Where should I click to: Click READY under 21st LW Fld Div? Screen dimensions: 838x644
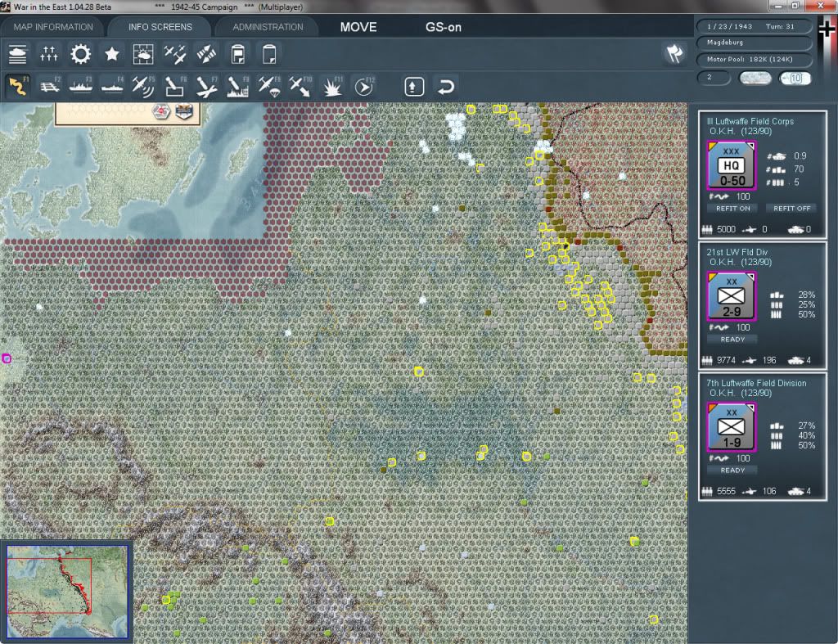[x=732, y=340]
